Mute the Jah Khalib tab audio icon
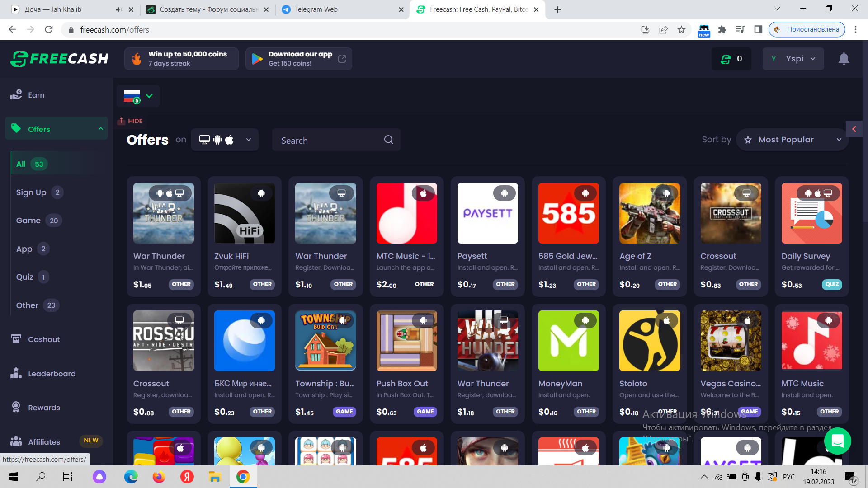Screen dimensions: 868x488 (118, 9)
